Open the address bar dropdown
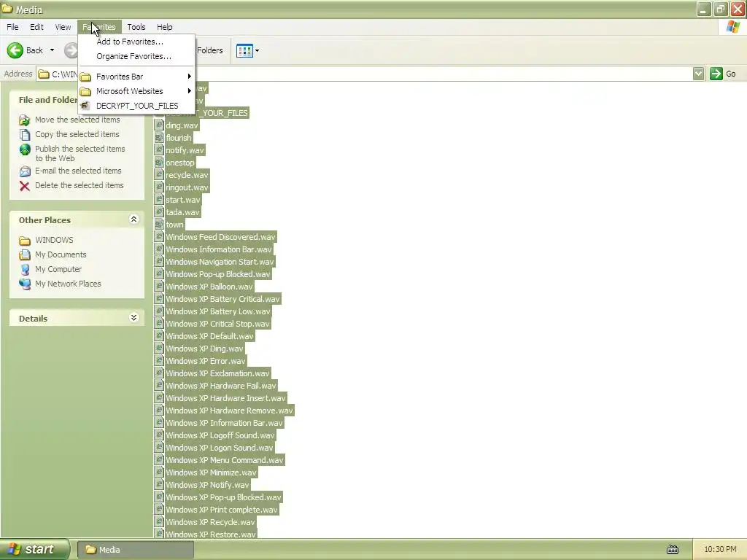The height and width of the screenshot is (560, 747). pos(698,74)
